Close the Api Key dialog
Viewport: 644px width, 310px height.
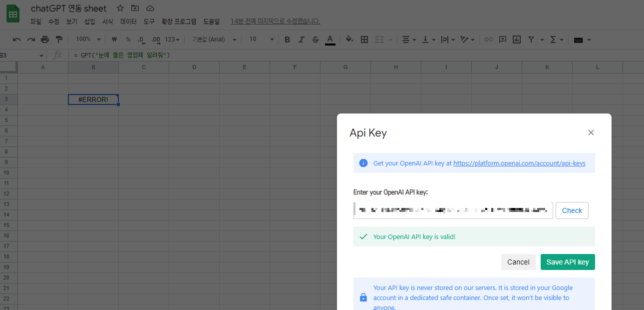tap(591, 132)
